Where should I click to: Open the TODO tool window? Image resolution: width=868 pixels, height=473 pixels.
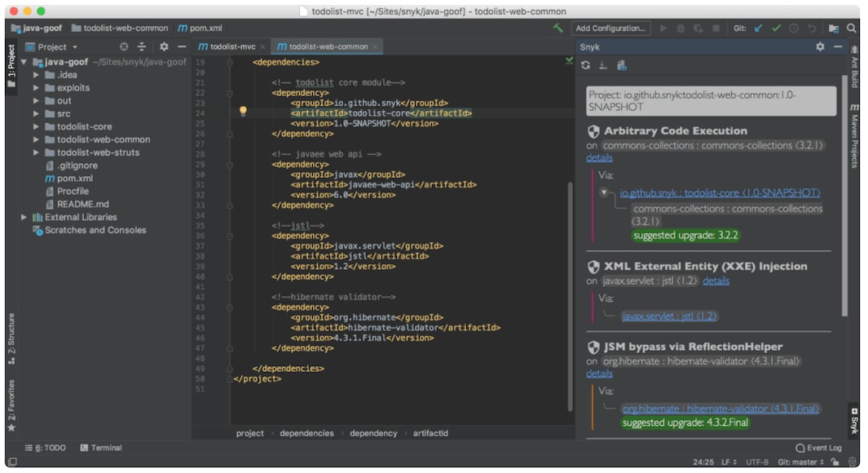(x=46, y=448)
